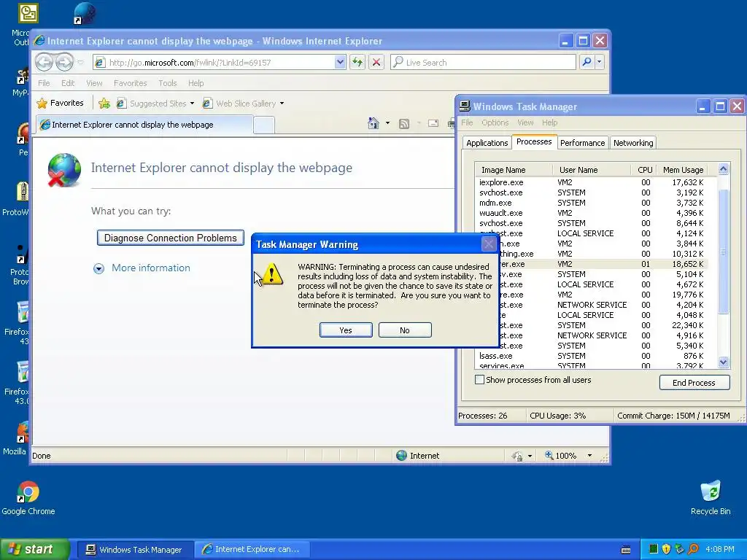Click Windows Task Manager taskbar button

133,550
